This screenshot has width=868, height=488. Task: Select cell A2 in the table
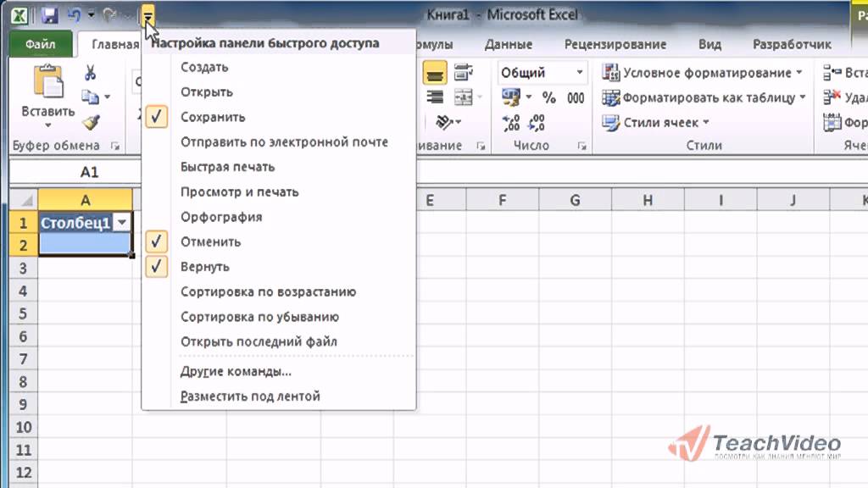coord(86,245)
